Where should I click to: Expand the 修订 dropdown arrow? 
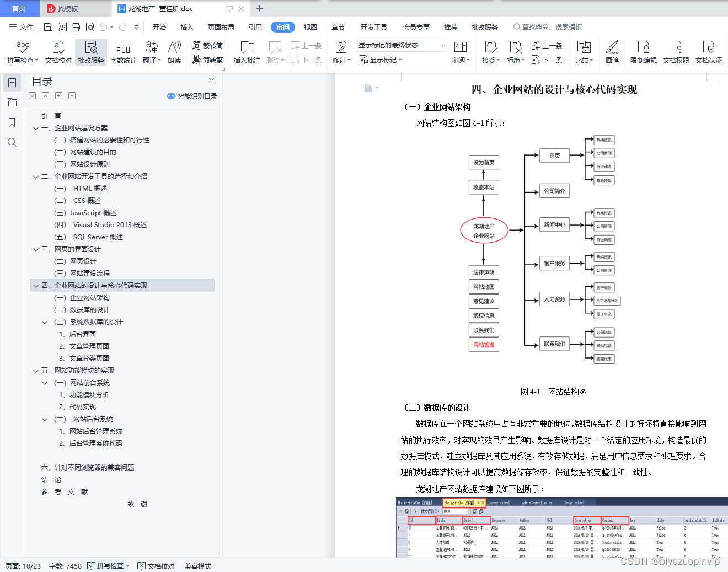[349, 60]
